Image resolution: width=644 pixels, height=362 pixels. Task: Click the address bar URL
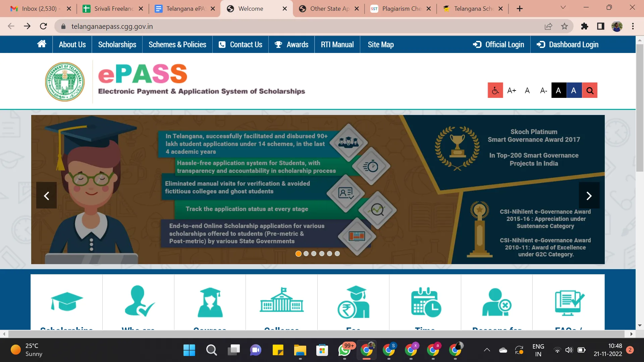click(x=112, y=26)
